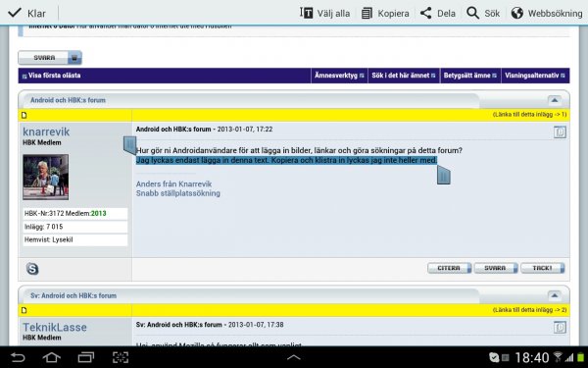
Task: Click Hemvist: Lysekil text
Action: (x=48, y=239)
